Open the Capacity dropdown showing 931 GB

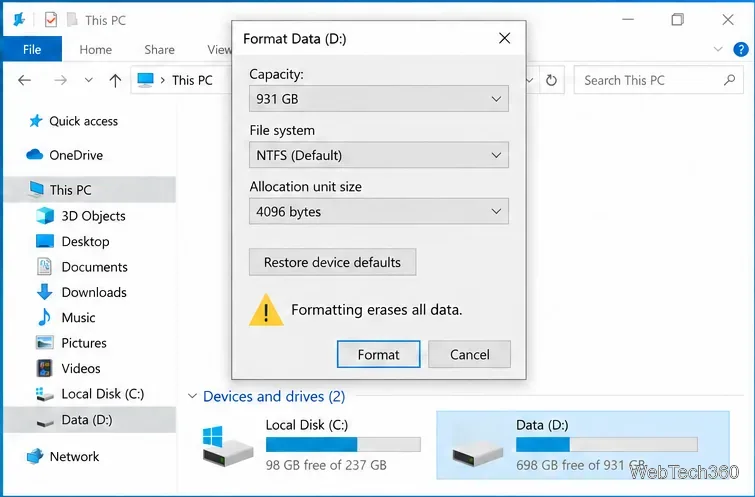point(378,99)
